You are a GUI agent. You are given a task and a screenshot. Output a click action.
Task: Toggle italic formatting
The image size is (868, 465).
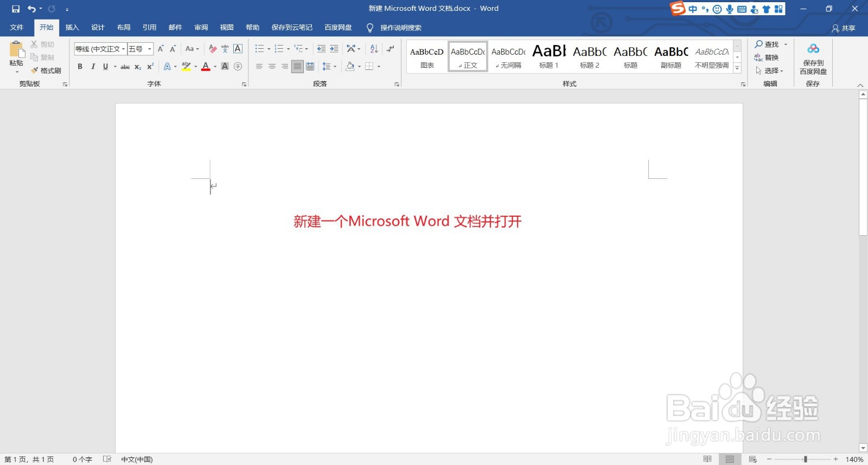(93, 67)
